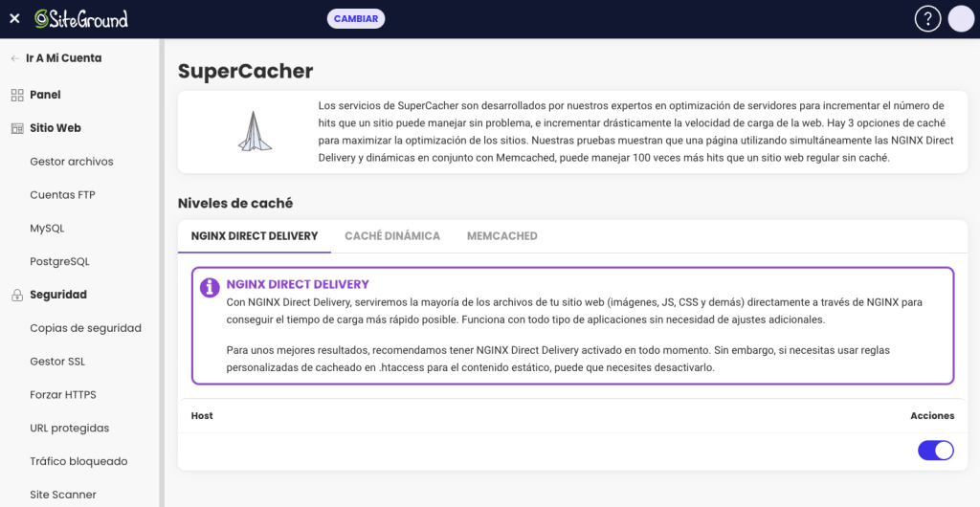Open the PostgreSQL page

point(59,261)
